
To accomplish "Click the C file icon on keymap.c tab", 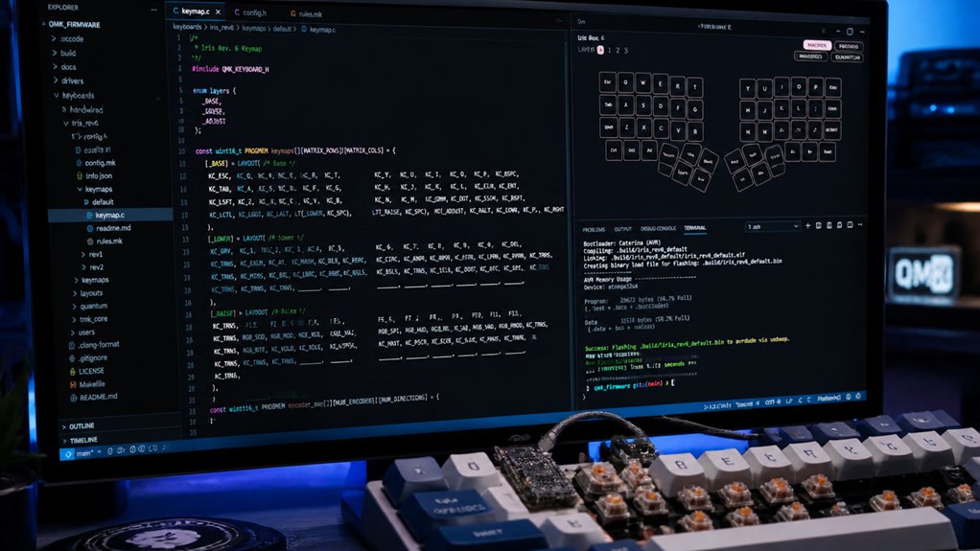I will point(175,11).
